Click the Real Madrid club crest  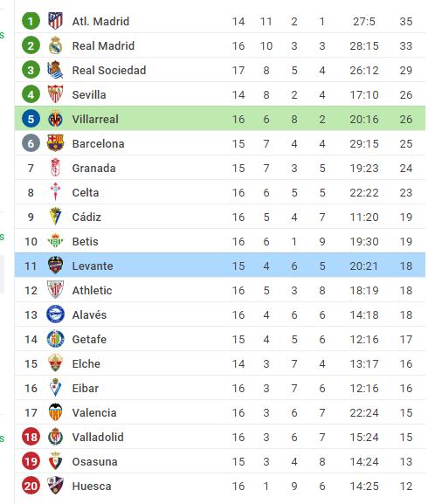point(55,45)
